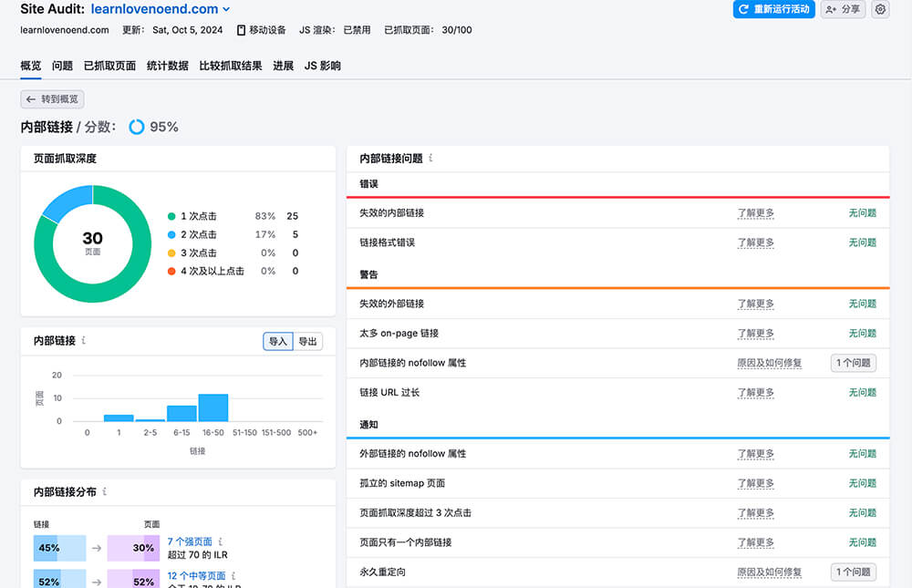
Task: Open the JS 影响 tab
Action: tap(323, 66)
